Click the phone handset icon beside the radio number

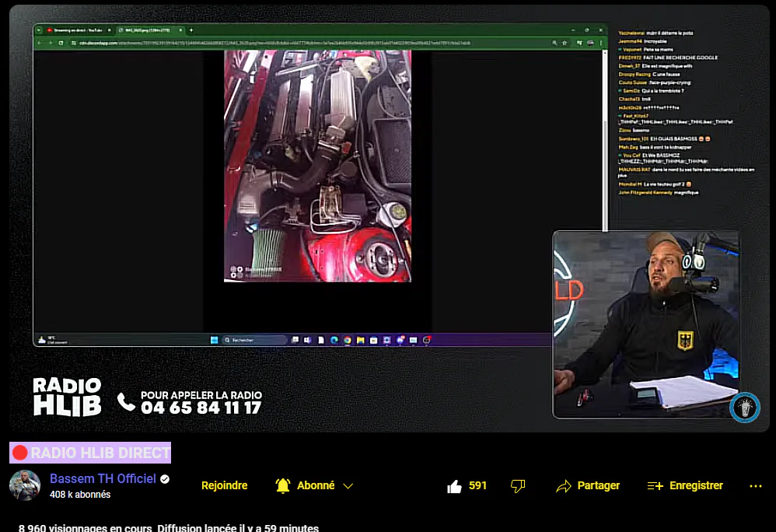[126, 402]
